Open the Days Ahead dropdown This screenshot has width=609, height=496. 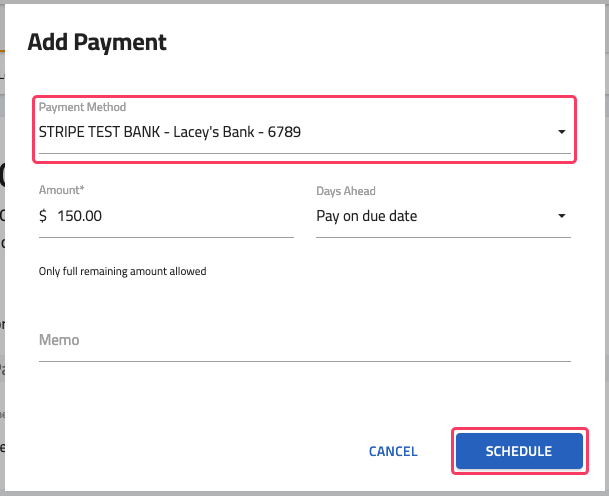443,216
